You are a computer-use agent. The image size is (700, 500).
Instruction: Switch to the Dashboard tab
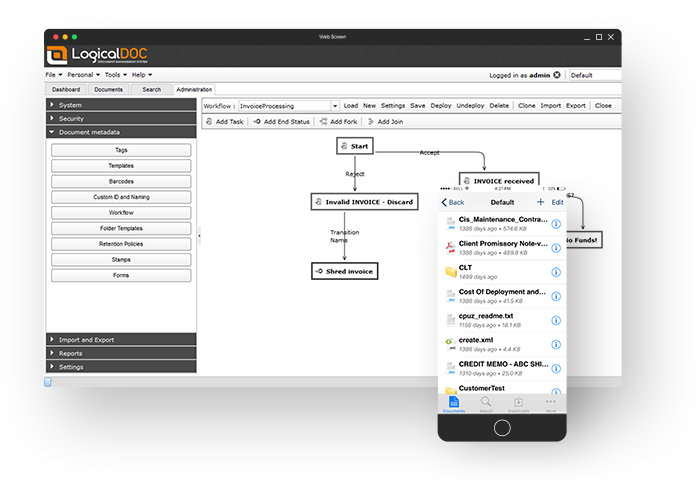(66, 89)
